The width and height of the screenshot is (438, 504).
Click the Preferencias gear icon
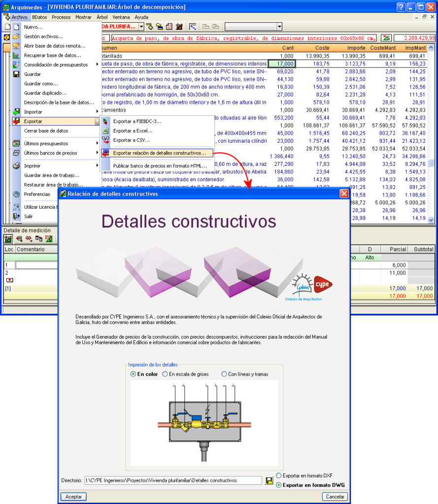tap(16, 194)
